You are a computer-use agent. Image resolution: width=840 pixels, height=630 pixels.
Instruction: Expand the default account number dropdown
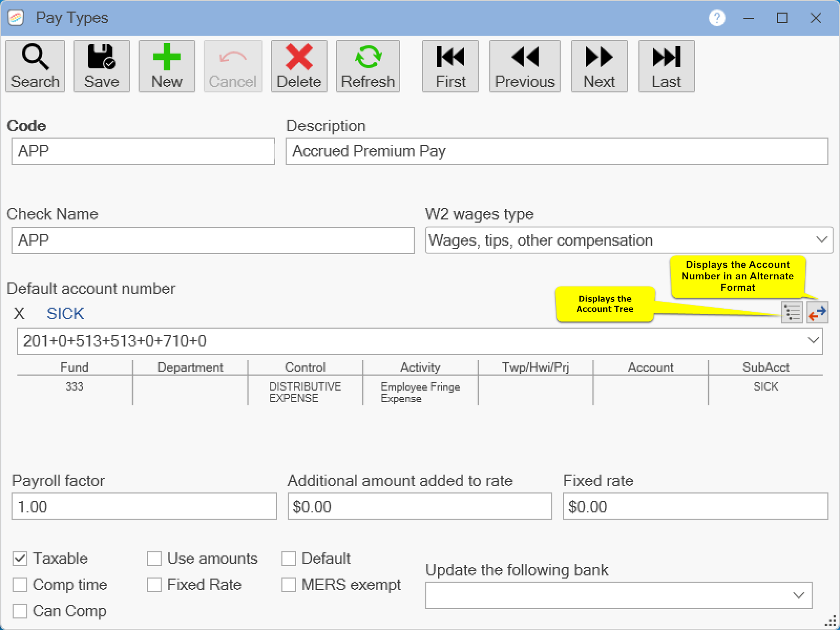[x=813, y=341]
